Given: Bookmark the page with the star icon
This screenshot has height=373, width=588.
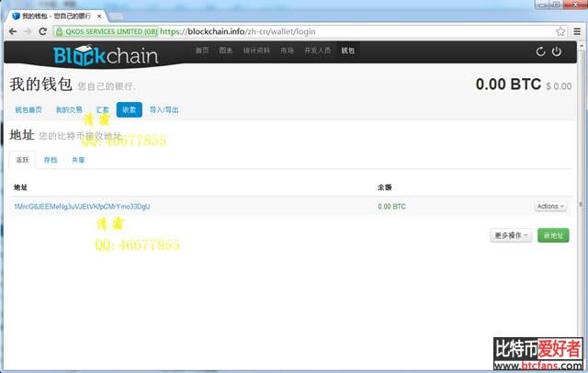Looking at the screenshot, I should pos(560,31).
